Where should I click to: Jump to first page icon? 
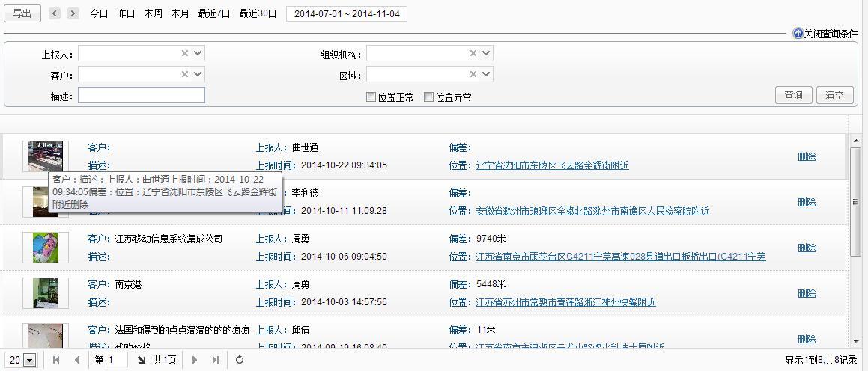(56, 360)
